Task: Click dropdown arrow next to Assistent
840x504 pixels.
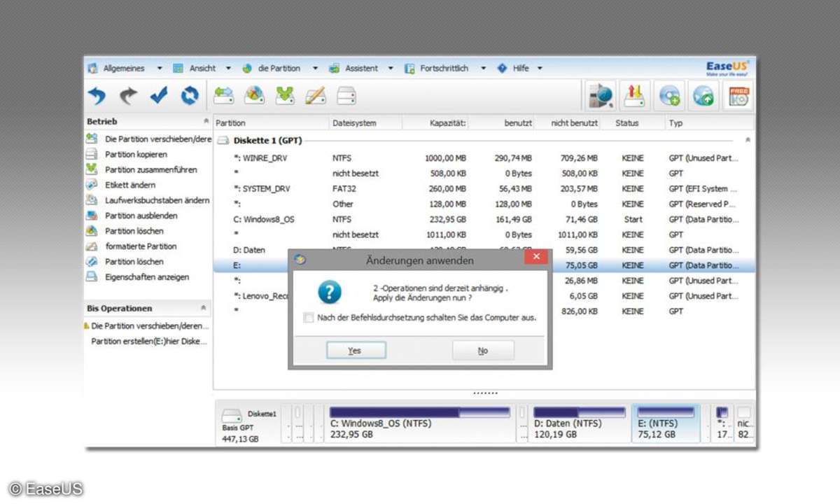Action: [x=391, y=69]
